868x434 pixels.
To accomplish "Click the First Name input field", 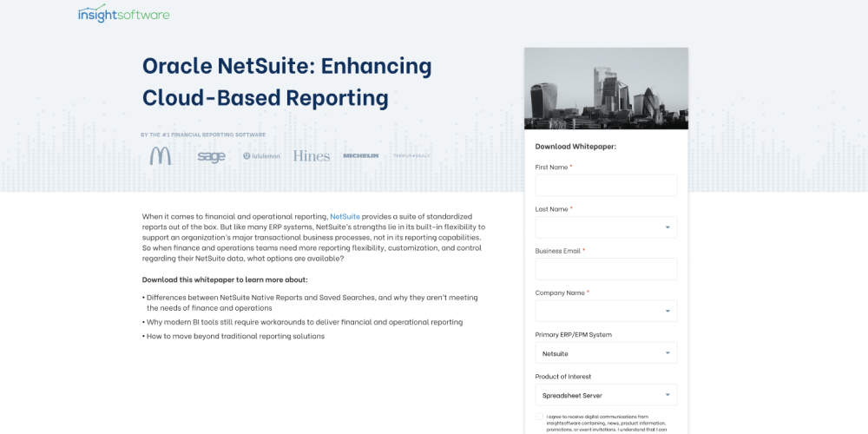I will coord(606,186).
